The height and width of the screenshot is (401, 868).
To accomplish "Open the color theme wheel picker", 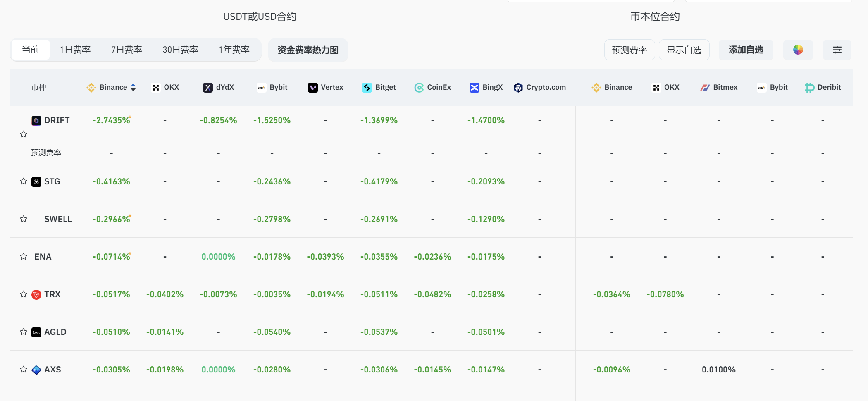I will coord(798,50).
